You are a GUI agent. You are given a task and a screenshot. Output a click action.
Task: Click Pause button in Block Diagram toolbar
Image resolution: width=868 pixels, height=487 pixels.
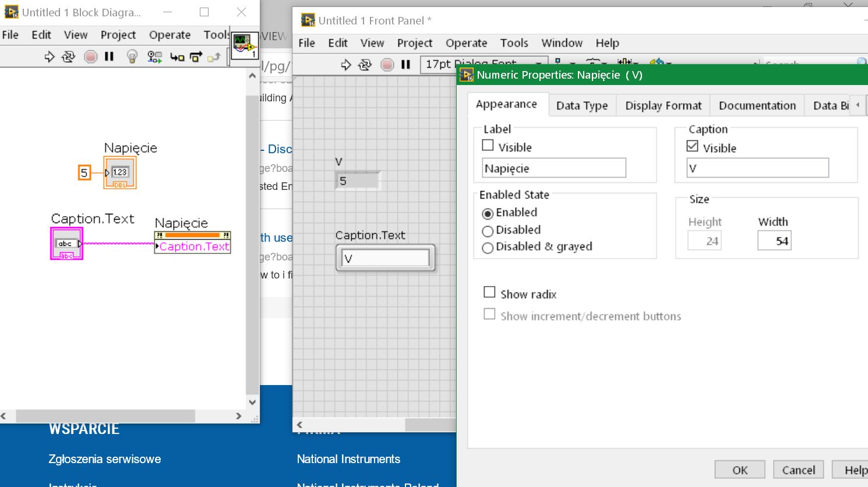(x=109, y=57)
